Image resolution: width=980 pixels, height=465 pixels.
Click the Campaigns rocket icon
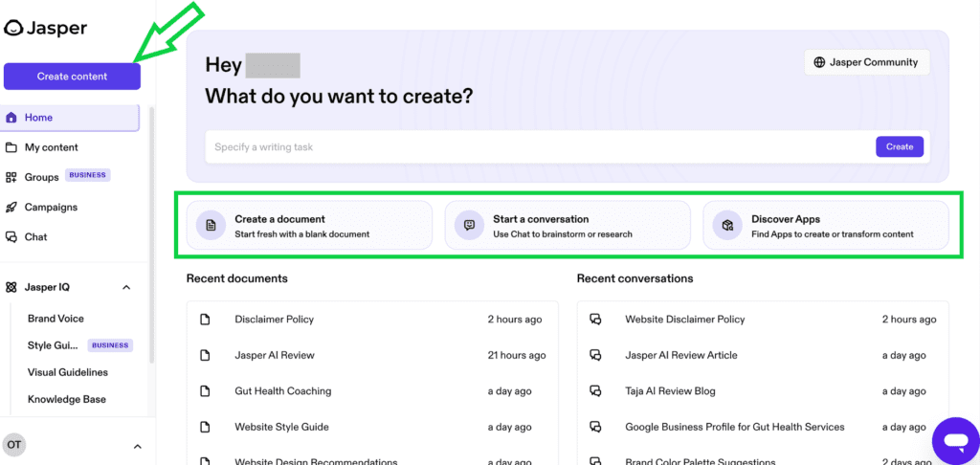tap(11, 207)
